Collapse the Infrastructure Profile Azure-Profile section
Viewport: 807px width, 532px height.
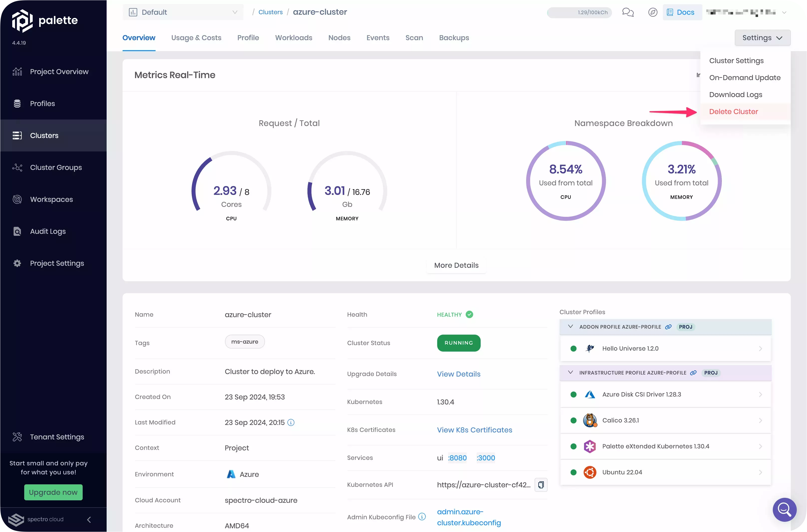click(570, 372)
